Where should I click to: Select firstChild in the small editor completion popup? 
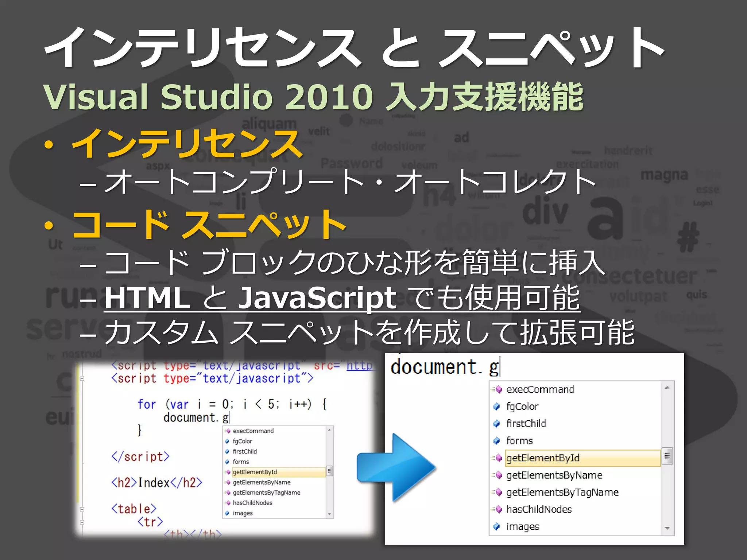pyautogui.click(x=245, y=451)
